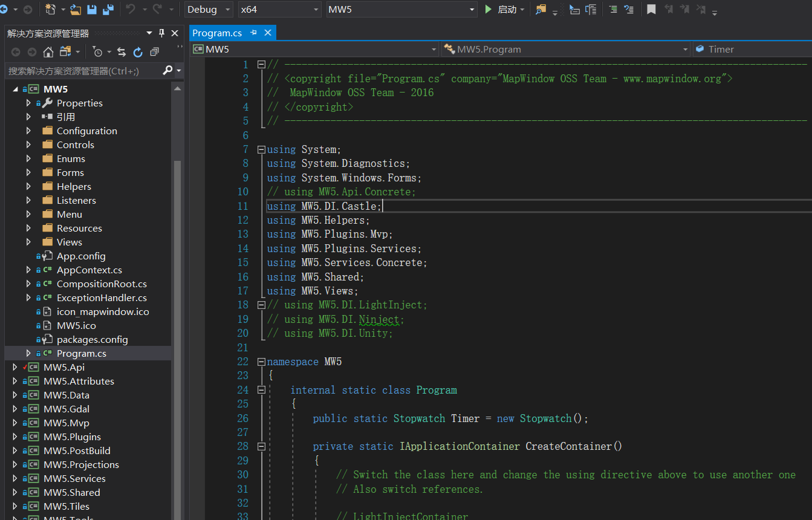Image resolution: width=812 pixels, height=520 pixels.
Task: Click the Open File folder icon
Action: coord(75,10)
